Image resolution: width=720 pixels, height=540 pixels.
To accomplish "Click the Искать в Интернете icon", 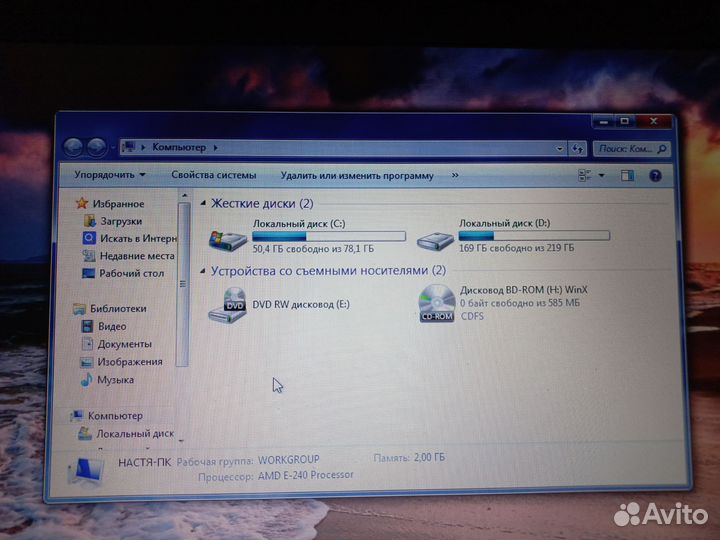I will tap(89, 238).
